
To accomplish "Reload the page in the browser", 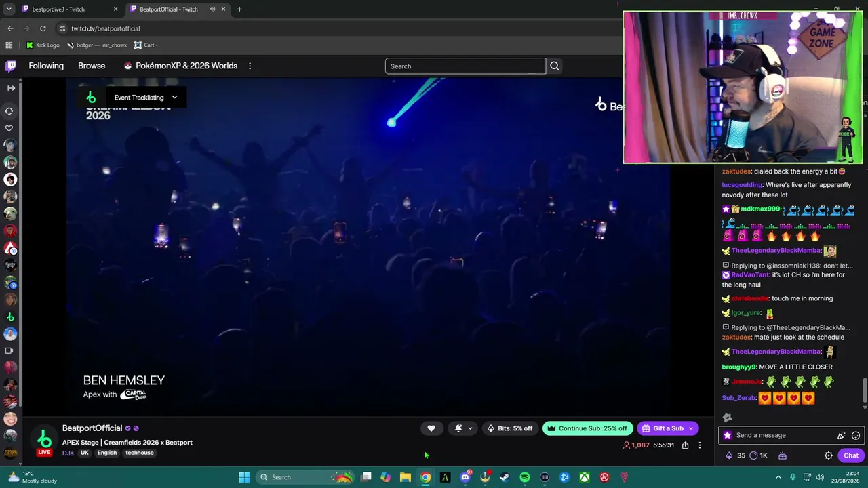I will click(x=43, y=28).
